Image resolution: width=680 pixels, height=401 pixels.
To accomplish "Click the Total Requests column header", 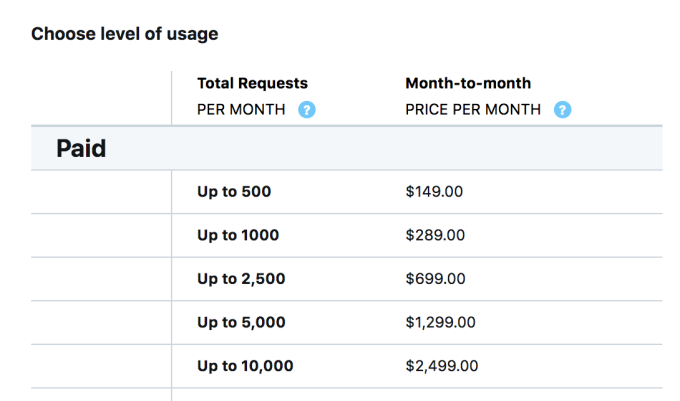I will pyautogui.click(x=252, y=84).
